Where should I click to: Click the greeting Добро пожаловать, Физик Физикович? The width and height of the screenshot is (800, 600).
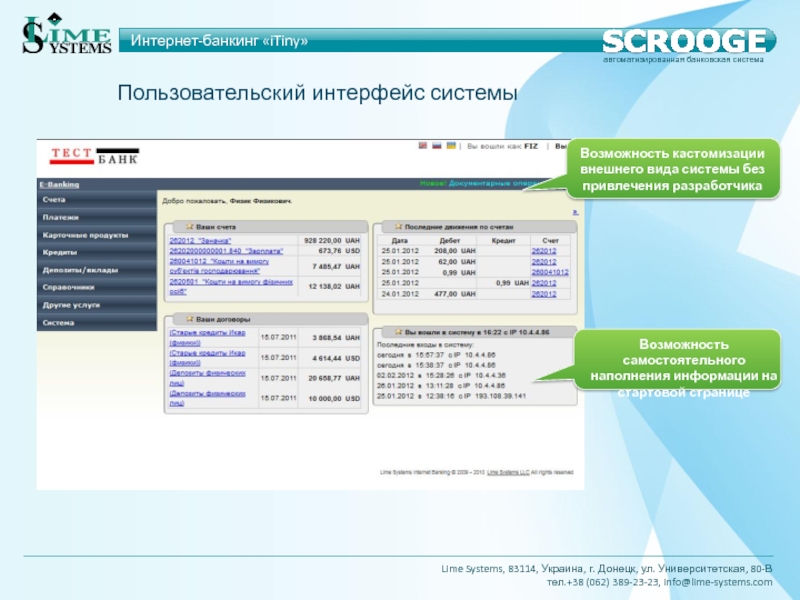227,201
